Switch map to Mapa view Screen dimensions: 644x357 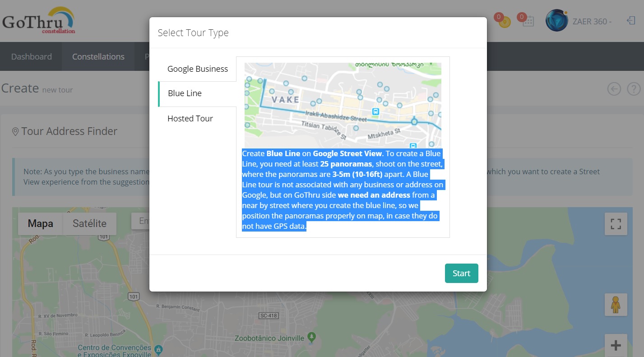click(x=41, y=223)
